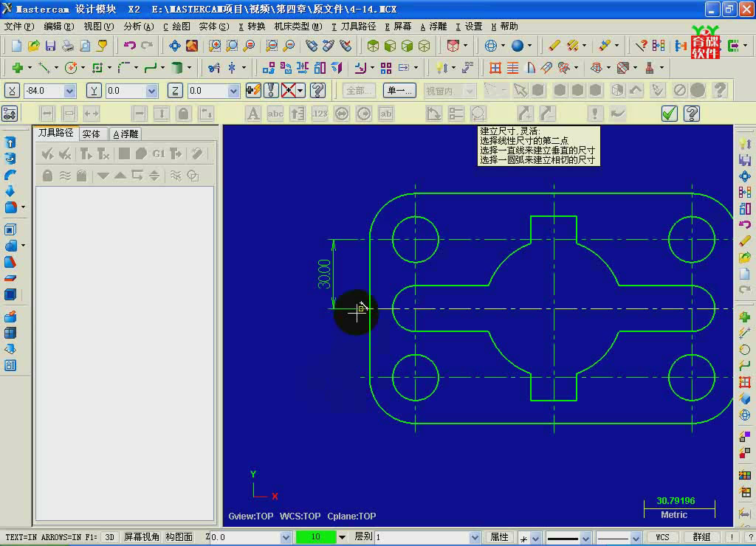Click the translate transform icon in second toolbar
The width and height of the screenshot is (756, 546).
(x=269, y=68)
